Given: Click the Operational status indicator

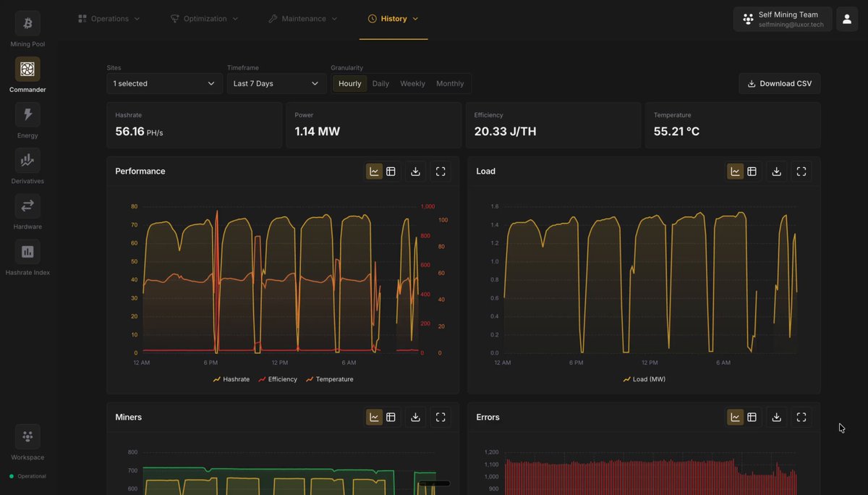Looking at the screenshot, I should tap(27, 476).
